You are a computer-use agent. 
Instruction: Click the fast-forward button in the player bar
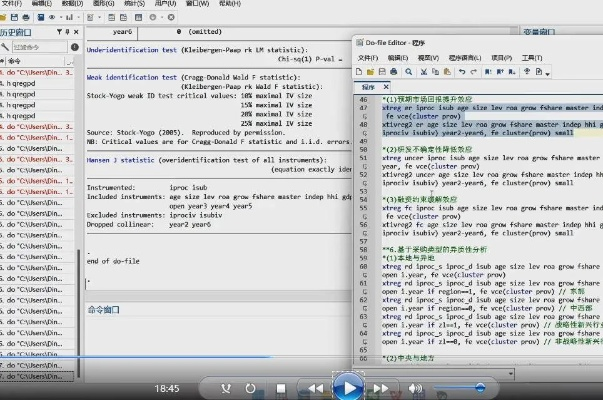point(380,388)
